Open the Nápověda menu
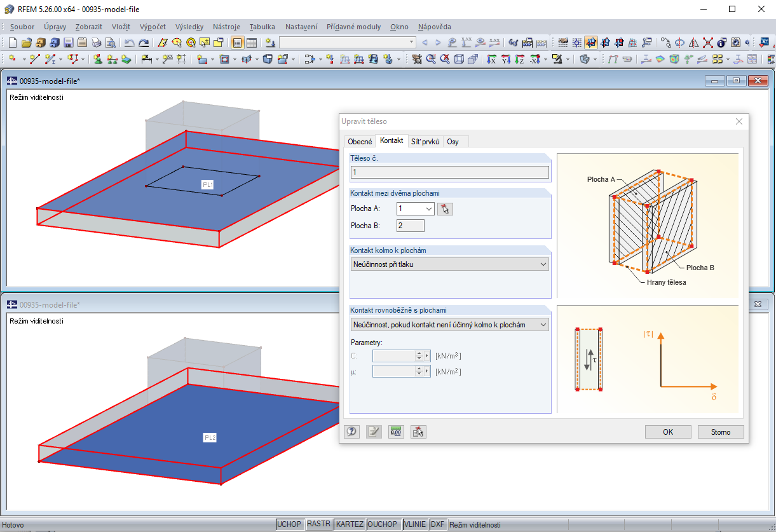The height and width of the screenshot is (532, 776). [x=435, y=27]
